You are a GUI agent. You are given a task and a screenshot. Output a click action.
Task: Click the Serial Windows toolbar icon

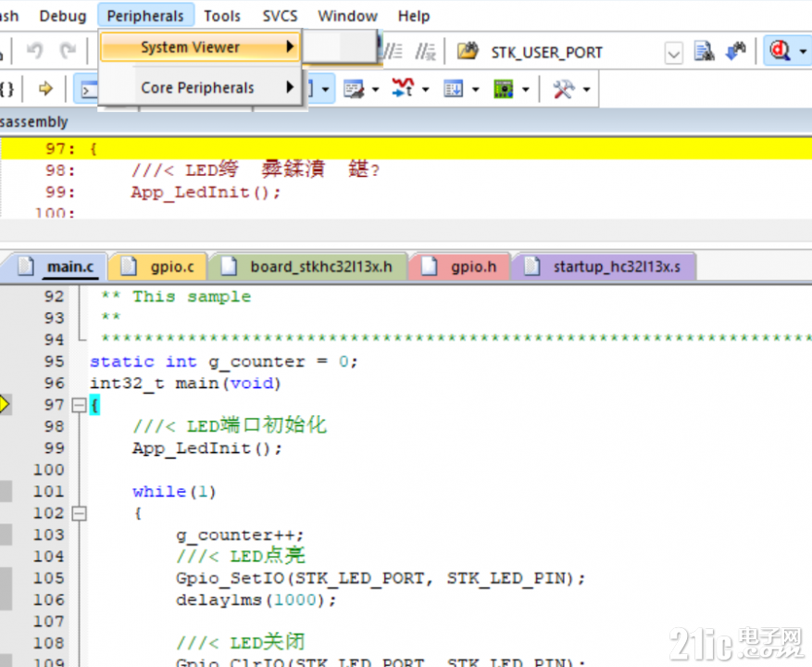point(355,89)
